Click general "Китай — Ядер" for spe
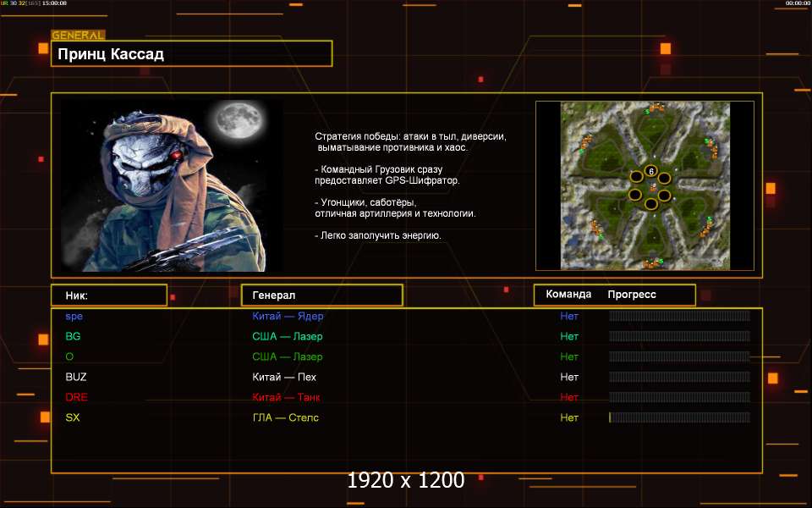The height and width of the screenshot is (508, 812). click(x=288, y=316)
